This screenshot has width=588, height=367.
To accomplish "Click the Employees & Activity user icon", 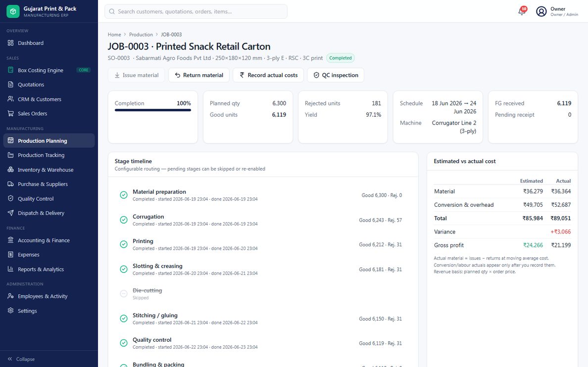I will point(10,296).
